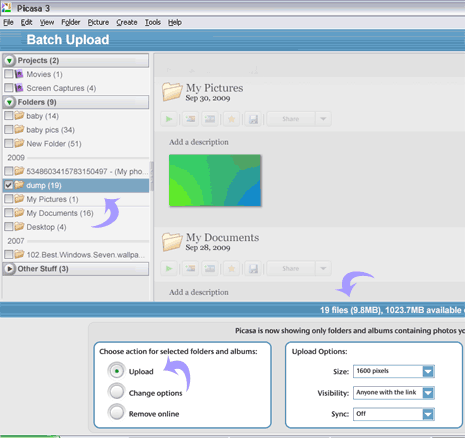Viewport: 465px width, 438px height.
Task: Collapse the Projects (2) section
Action: coord(9,61)
